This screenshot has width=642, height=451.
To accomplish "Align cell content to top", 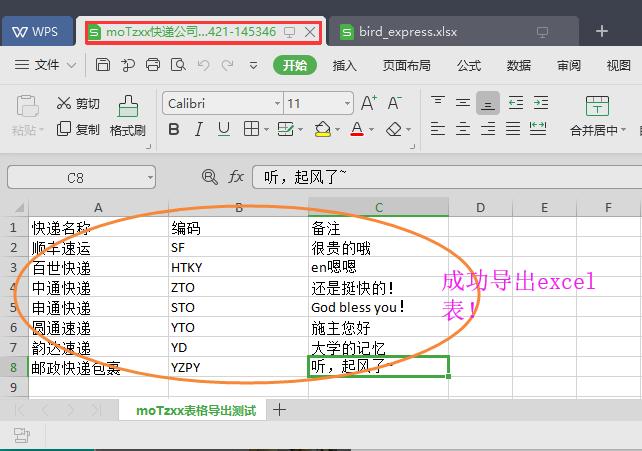I will [438, 102].
